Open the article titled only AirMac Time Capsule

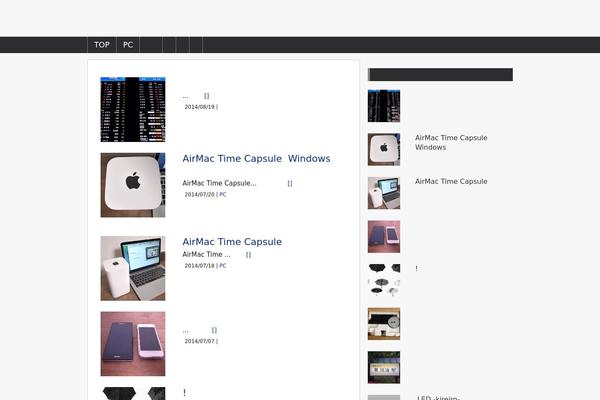[232, 242]
